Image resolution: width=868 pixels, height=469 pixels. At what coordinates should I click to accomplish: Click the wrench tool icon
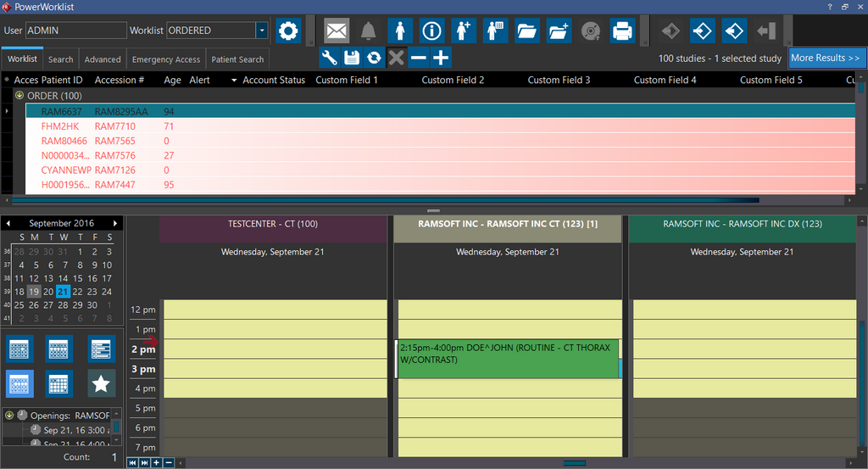(330, 58)
